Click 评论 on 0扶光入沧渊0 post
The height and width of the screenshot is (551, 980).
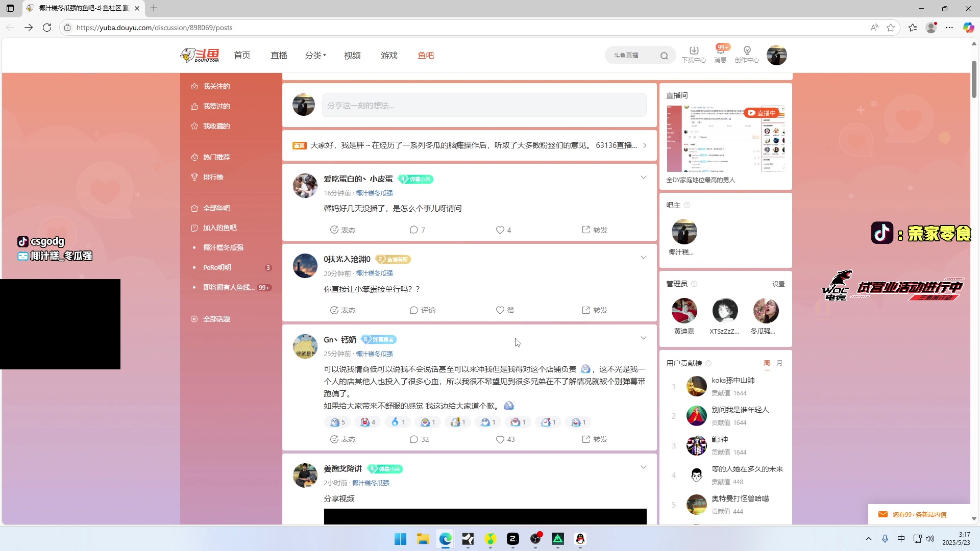coord(422,310)
